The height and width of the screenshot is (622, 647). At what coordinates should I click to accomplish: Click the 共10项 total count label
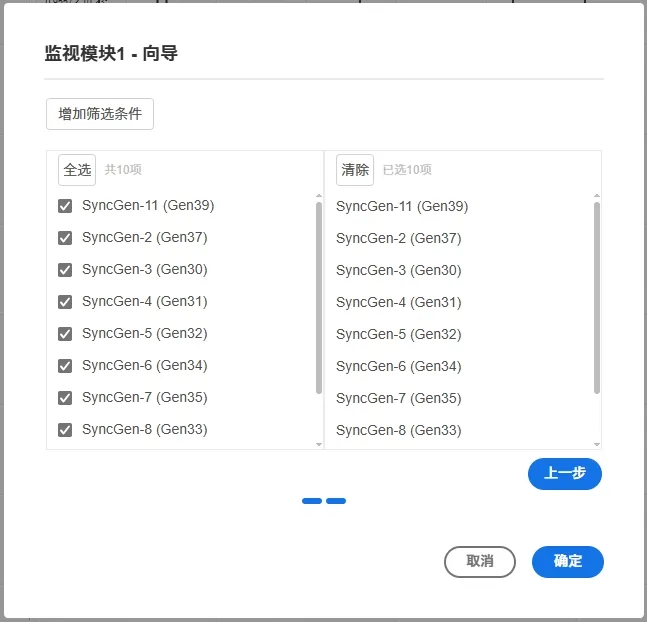click(123, 170)
